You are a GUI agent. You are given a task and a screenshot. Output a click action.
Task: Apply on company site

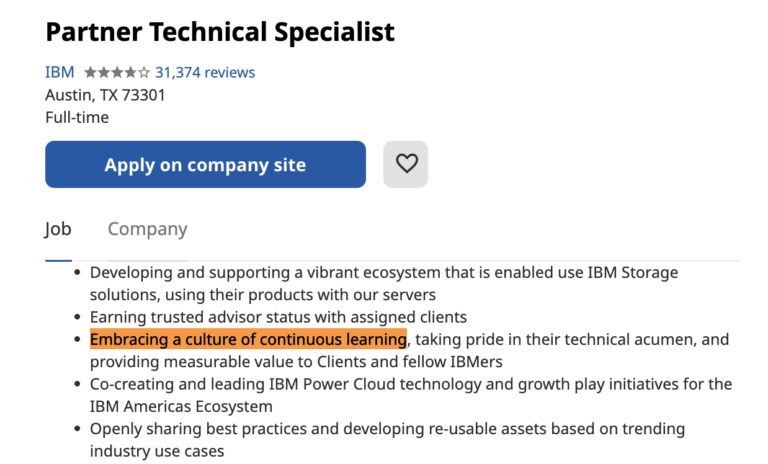click(205, 165)
